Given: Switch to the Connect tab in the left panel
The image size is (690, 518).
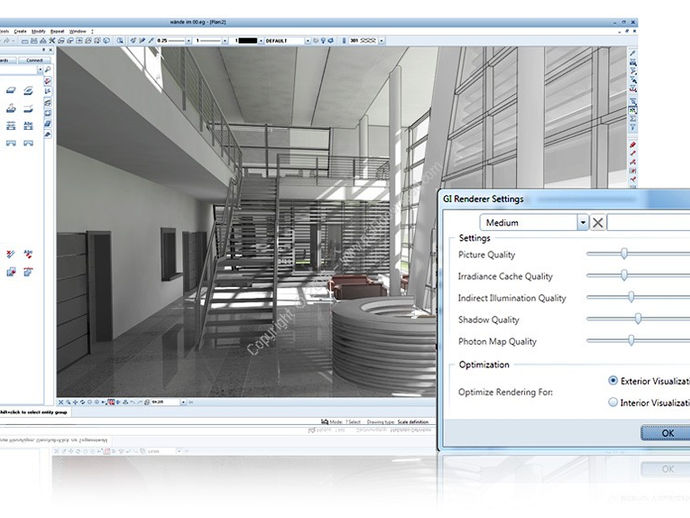Looking at the screenshot, I should (34, 60).
